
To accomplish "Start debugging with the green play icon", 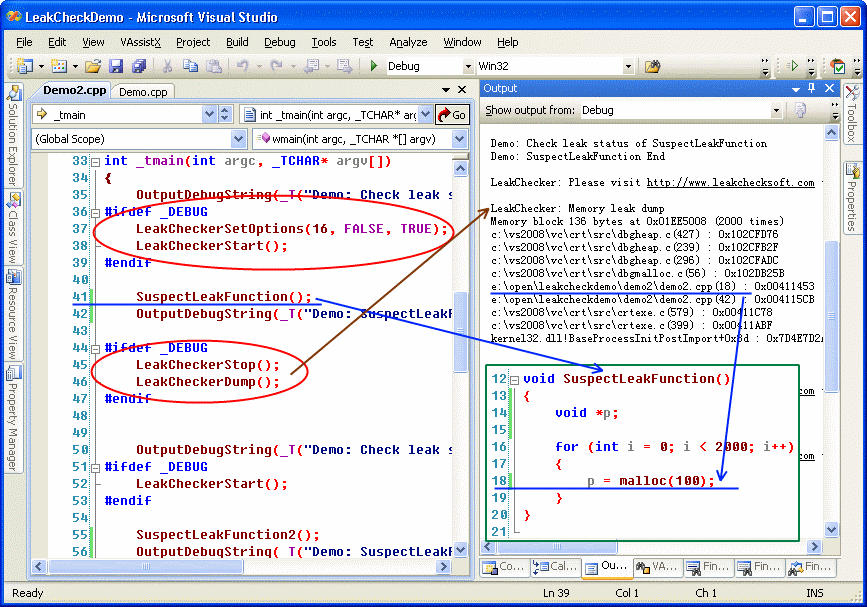I will tap(373, 67).
